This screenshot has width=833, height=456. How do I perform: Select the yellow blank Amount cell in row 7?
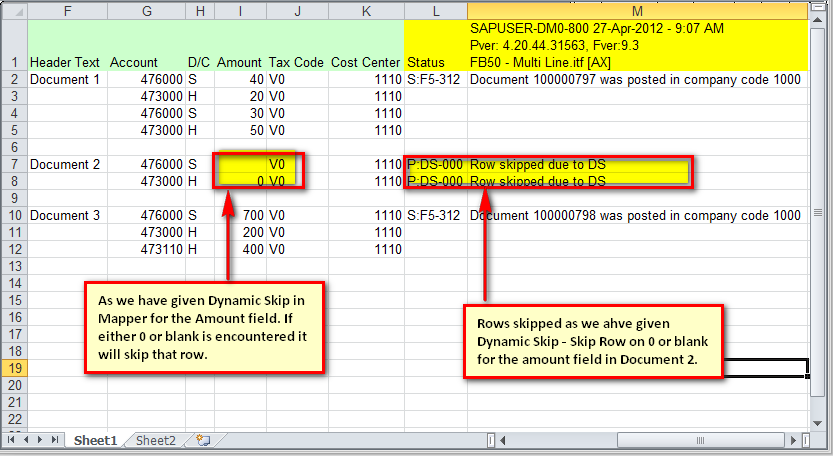[240, 164]
